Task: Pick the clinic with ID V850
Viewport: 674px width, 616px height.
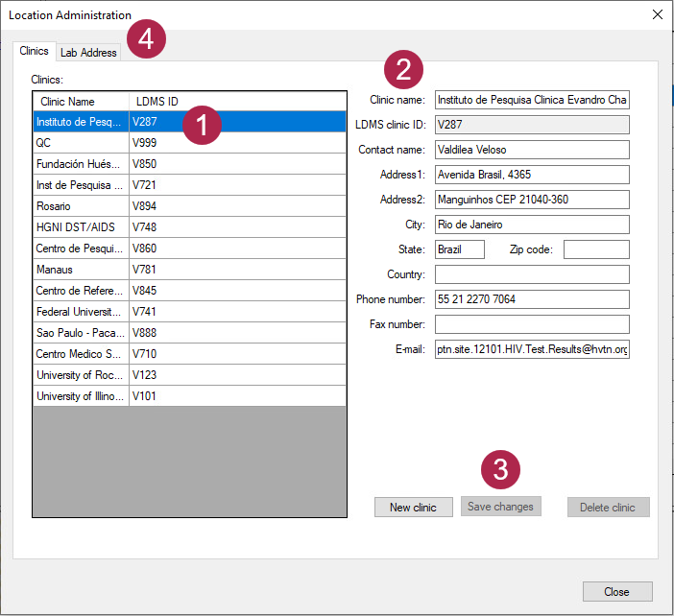Action: point(145,164)
